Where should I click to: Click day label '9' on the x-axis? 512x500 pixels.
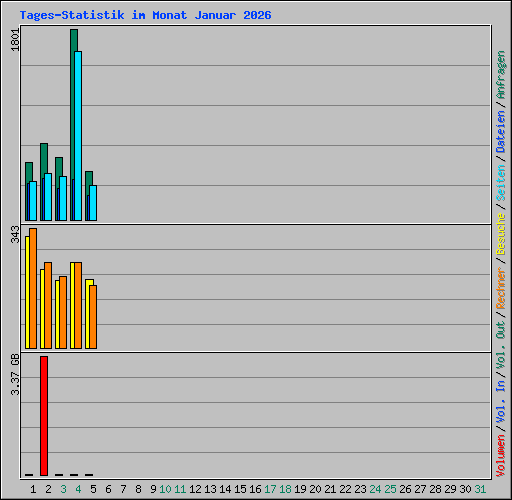coord(153,489)
